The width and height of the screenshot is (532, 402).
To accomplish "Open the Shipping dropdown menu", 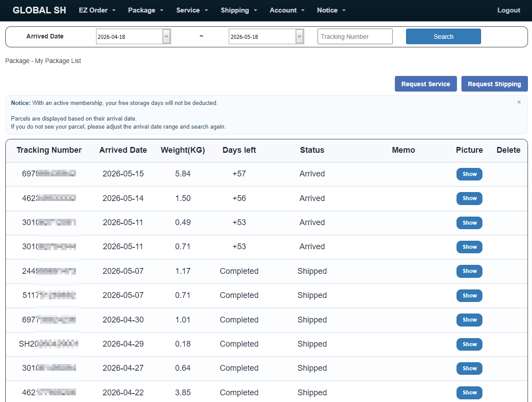I will coord(239,10).
